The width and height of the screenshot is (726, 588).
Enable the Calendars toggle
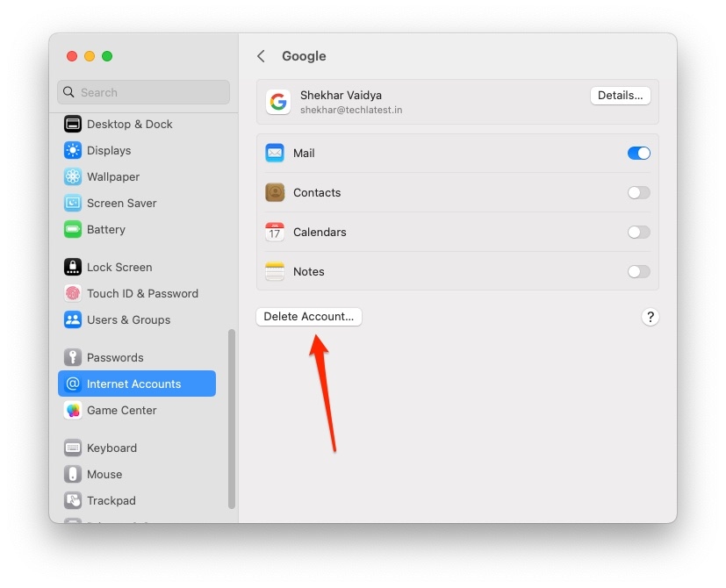pyautogui.click(x=639, y=232)
